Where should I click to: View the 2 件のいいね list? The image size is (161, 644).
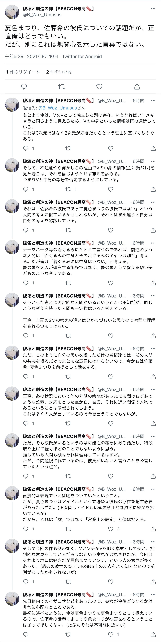pos(59,72)
